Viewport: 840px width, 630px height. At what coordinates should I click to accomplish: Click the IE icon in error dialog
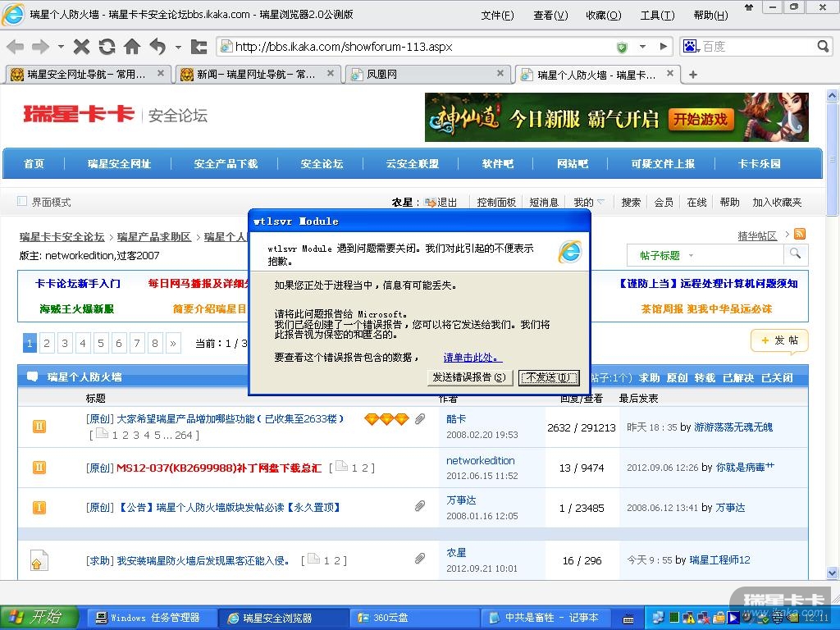[x=569, y=251]
